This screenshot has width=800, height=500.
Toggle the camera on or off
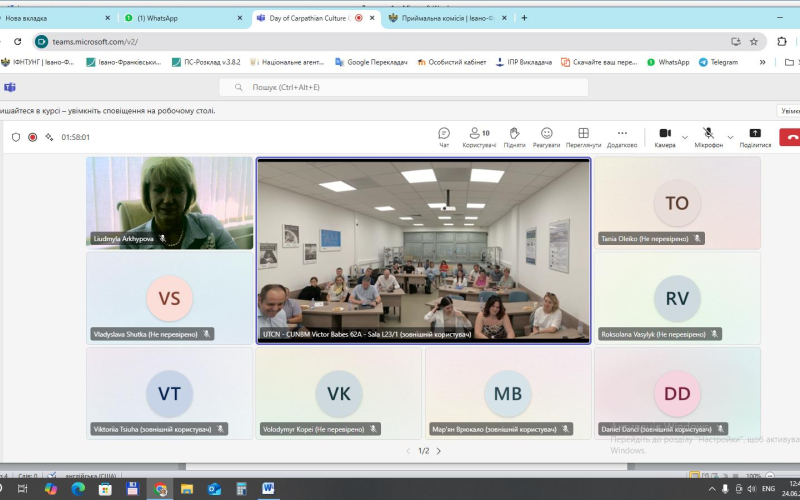point(665,137)
